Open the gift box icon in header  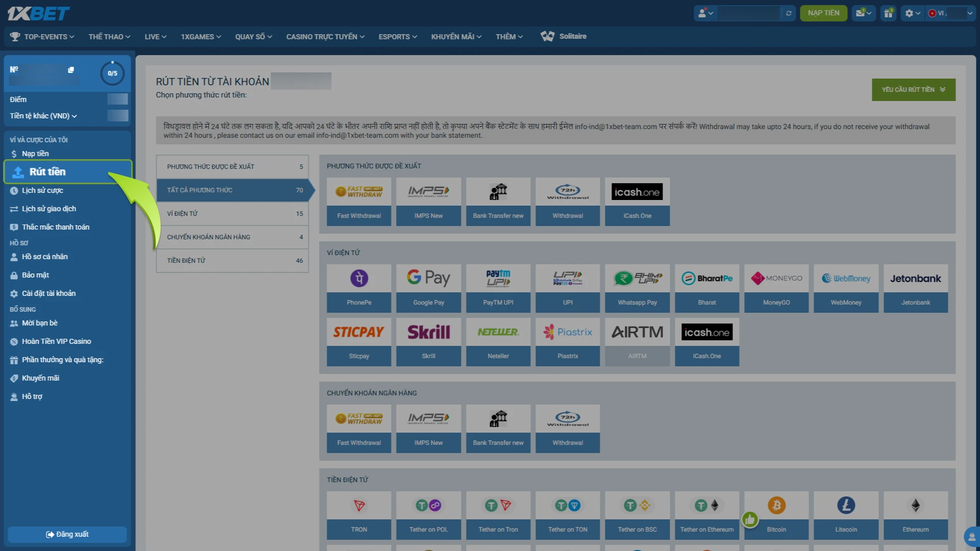tap(889, 13)
